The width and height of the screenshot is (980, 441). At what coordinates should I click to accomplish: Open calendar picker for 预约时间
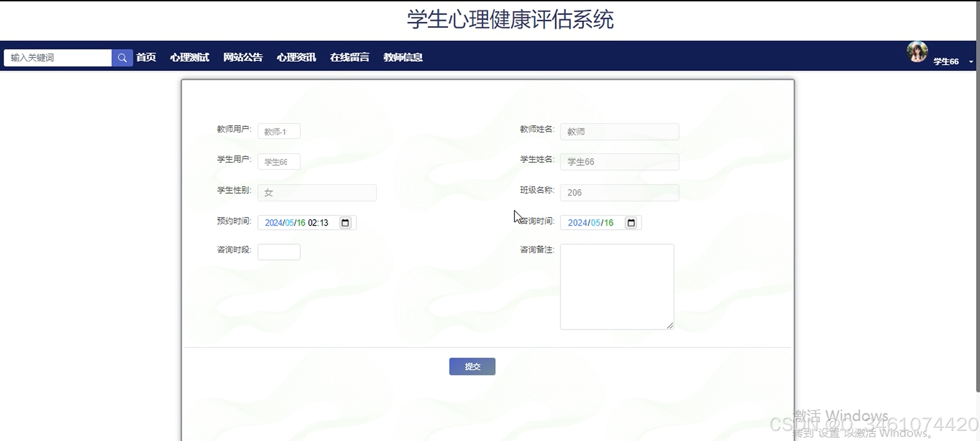coord(345,223)
